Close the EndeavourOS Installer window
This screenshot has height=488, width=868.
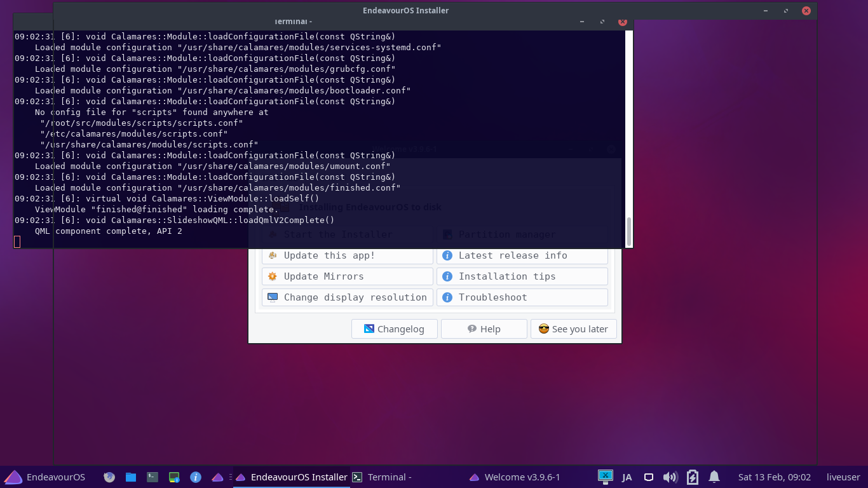tap(806, 11)
